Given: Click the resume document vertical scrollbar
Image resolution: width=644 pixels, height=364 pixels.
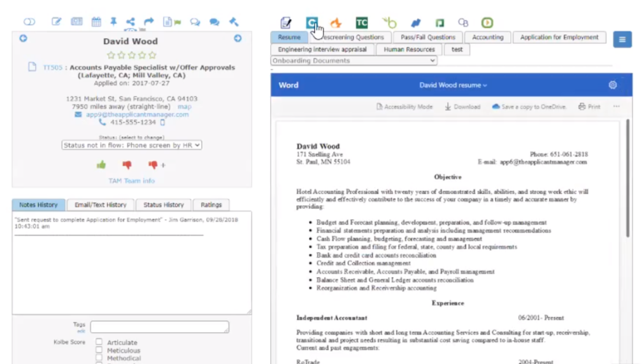Looking at the screenshot, I should (x=627, y=178).
